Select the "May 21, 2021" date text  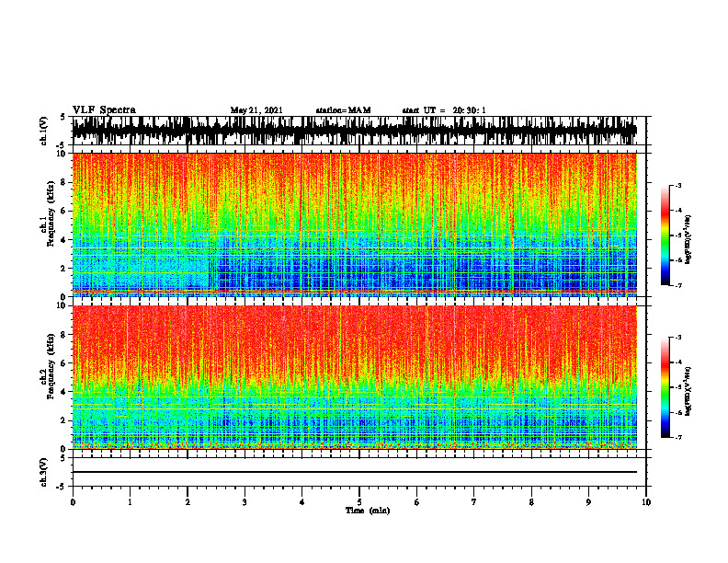256,110
